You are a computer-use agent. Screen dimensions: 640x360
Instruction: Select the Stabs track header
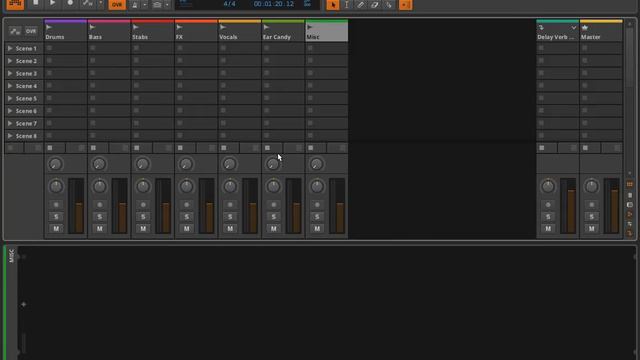153,32
